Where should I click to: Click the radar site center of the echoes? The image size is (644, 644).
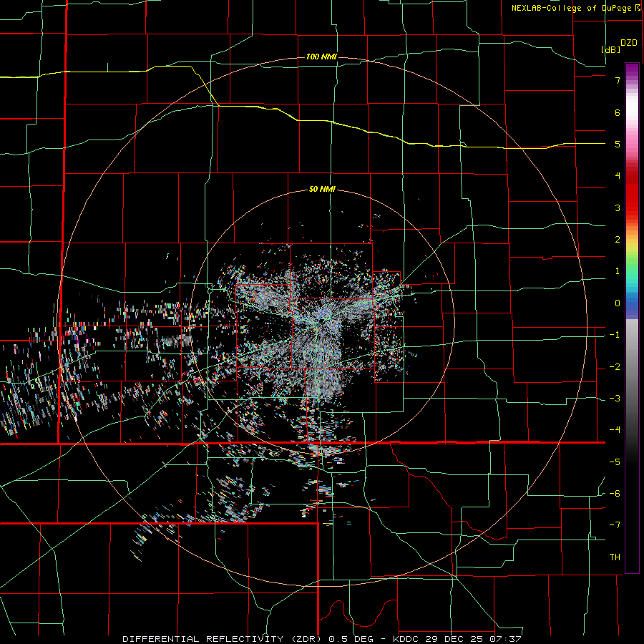tap(323, 320)
